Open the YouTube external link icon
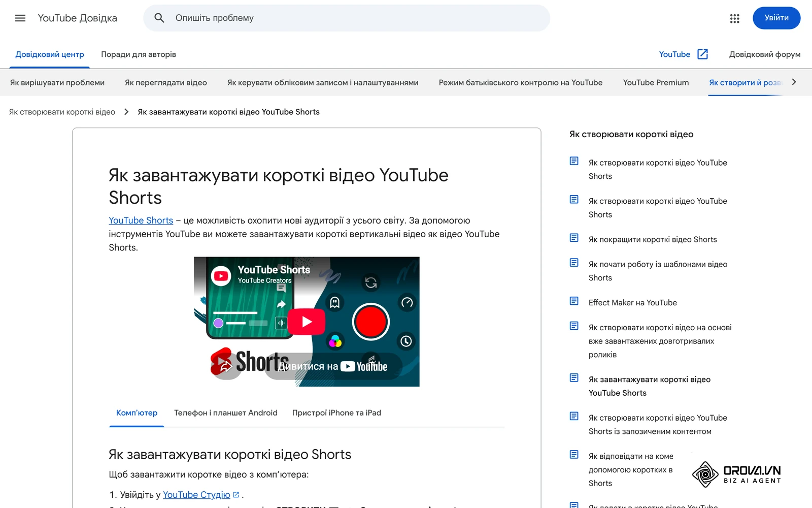The height and width of the screenshot is (508, 812). (x=703, y=54)
